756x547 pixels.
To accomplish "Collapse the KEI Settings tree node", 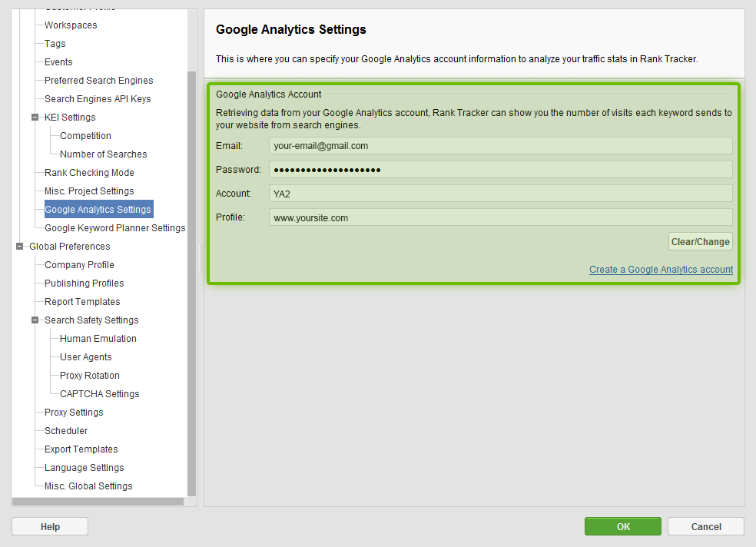I will point(35,117).
